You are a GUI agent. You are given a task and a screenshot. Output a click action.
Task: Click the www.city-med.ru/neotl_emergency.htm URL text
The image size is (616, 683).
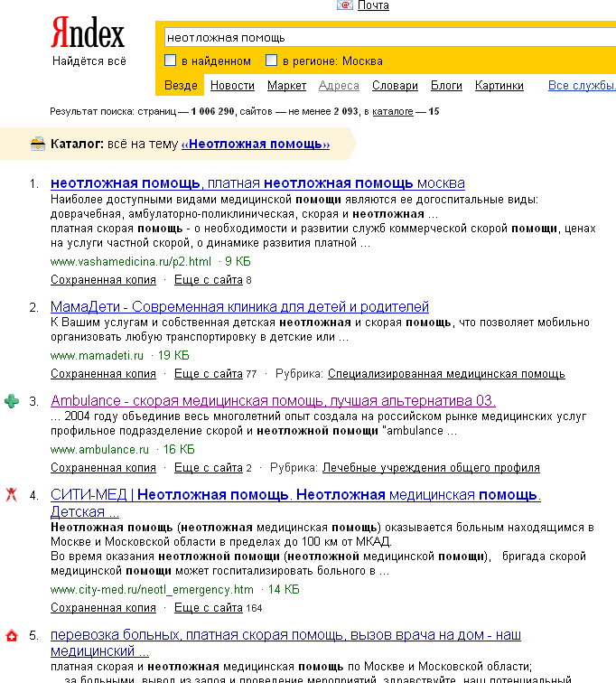click(152, 589)
